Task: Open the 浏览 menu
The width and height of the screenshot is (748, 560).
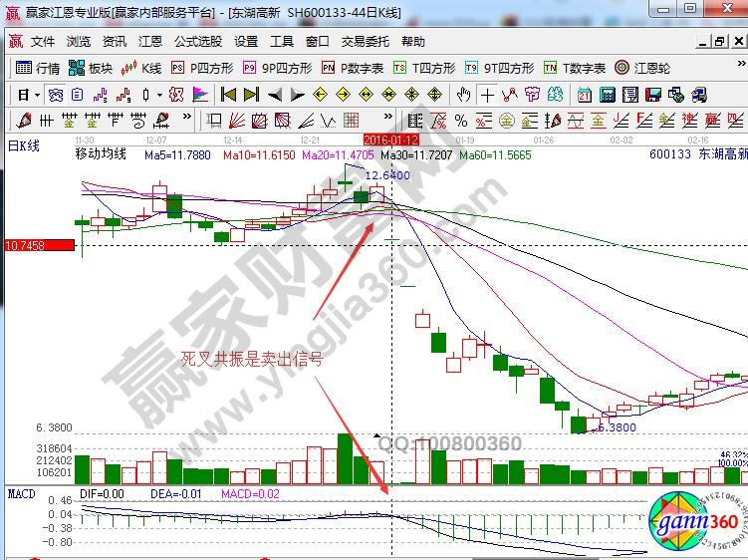Action: pos(79,42)
